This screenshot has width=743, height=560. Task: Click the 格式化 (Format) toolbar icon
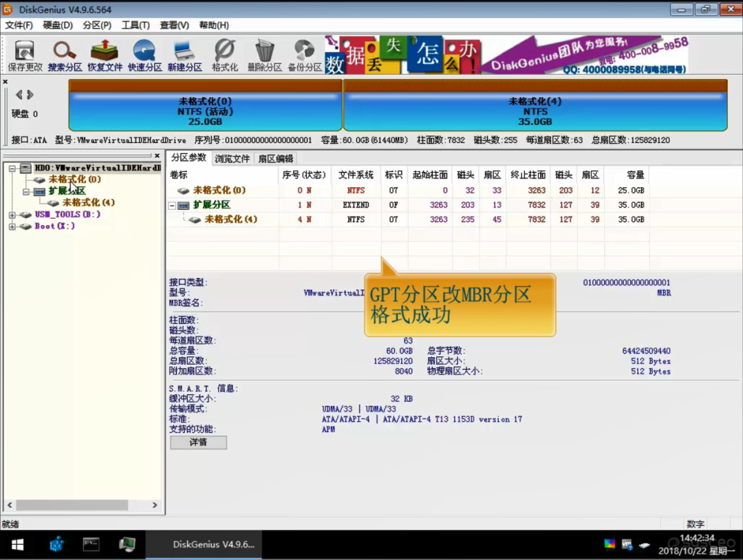click(224, 54)
